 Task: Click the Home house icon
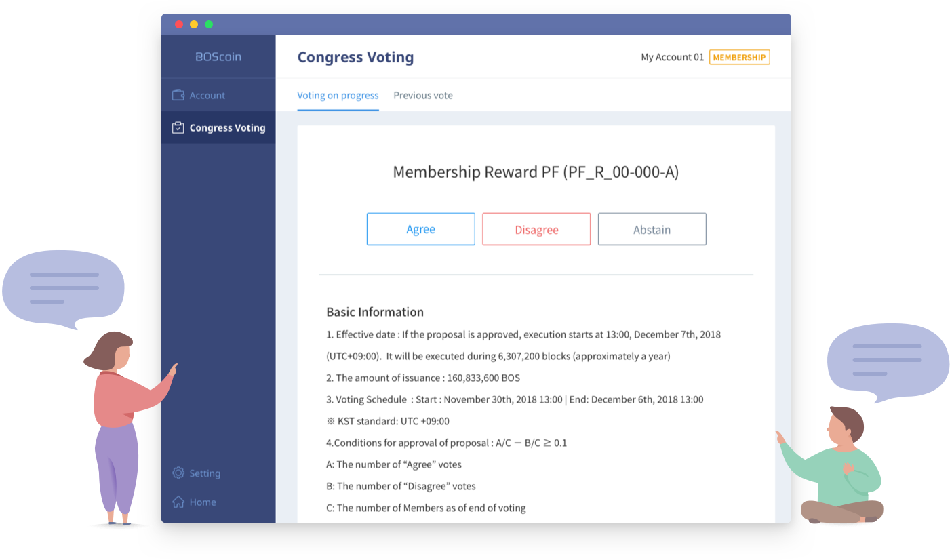pyautogui.click(x=178, y=502)
